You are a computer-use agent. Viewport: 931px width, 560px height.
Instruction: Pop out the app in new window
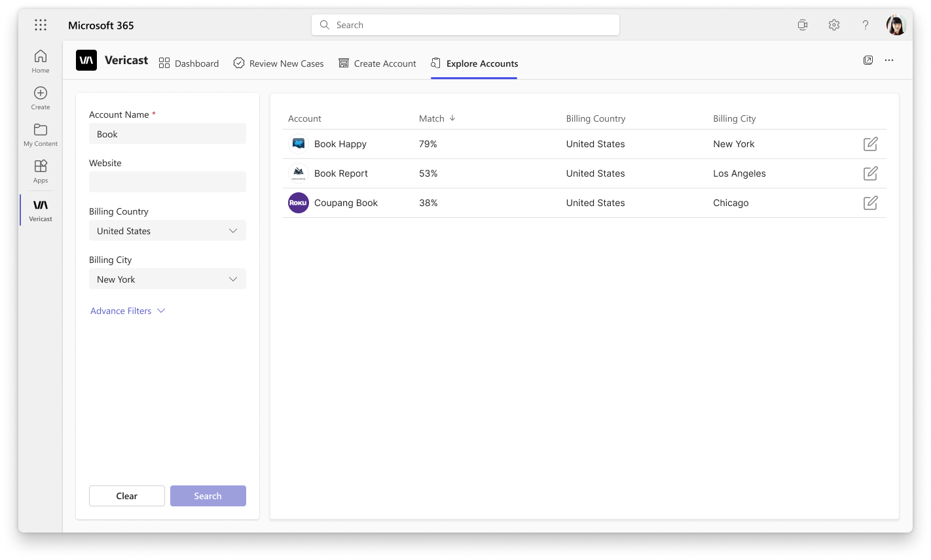(x=868, y=60)
